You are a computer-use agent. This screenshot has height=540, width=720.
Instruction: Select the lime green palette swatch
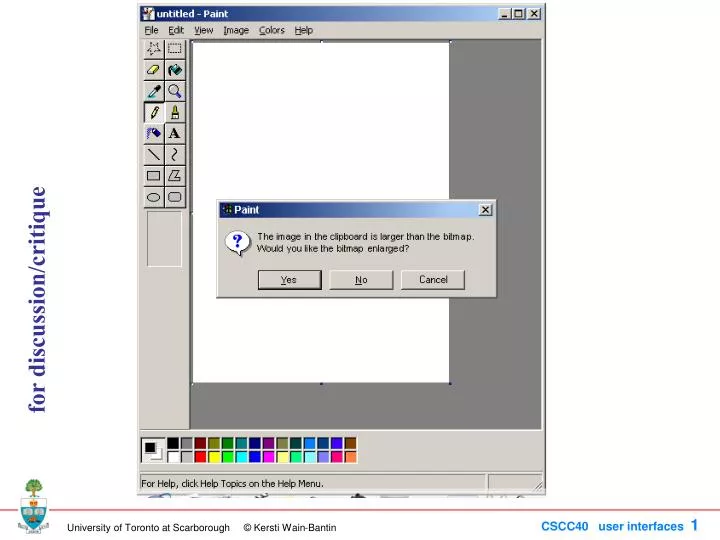[x=228, y=456]
